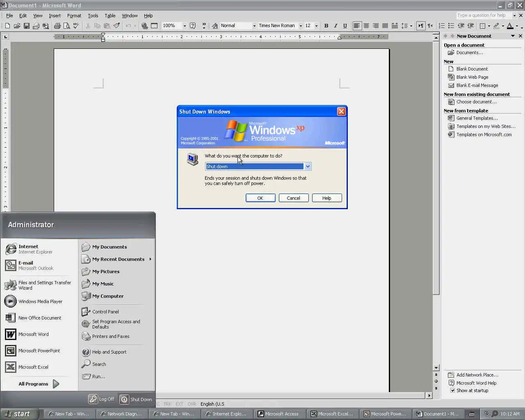
Task: Click Shut Down in the Start menu
Action: click(x=136, y=399)
